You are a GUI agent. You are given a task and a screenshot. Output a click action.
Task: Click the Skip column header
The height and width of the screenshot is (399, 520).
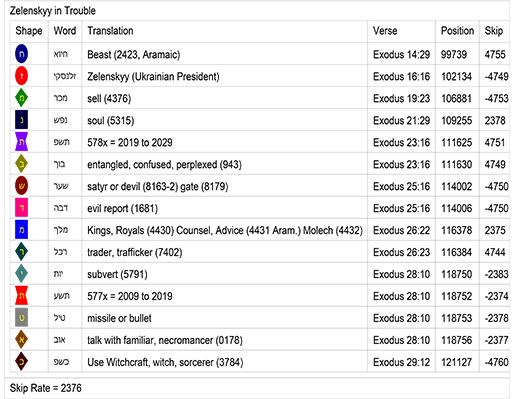coord(494,31)
